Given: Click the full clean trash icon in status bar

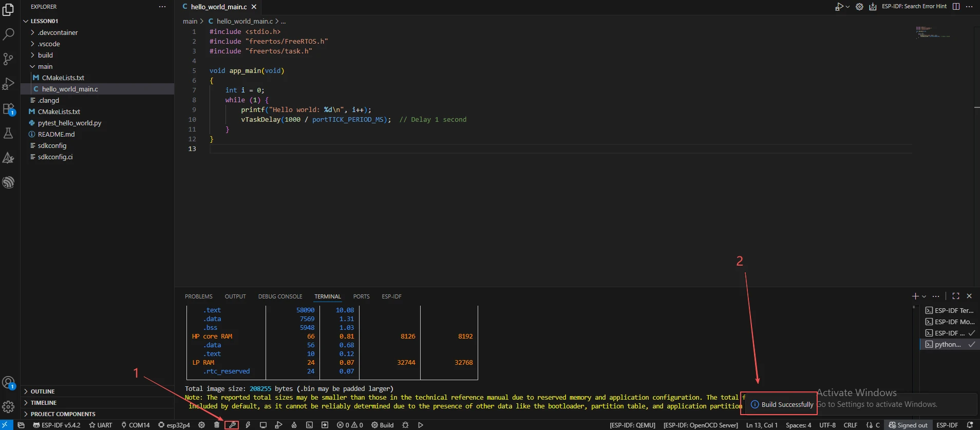Looking at the screenshot, I should coord(217,425).
